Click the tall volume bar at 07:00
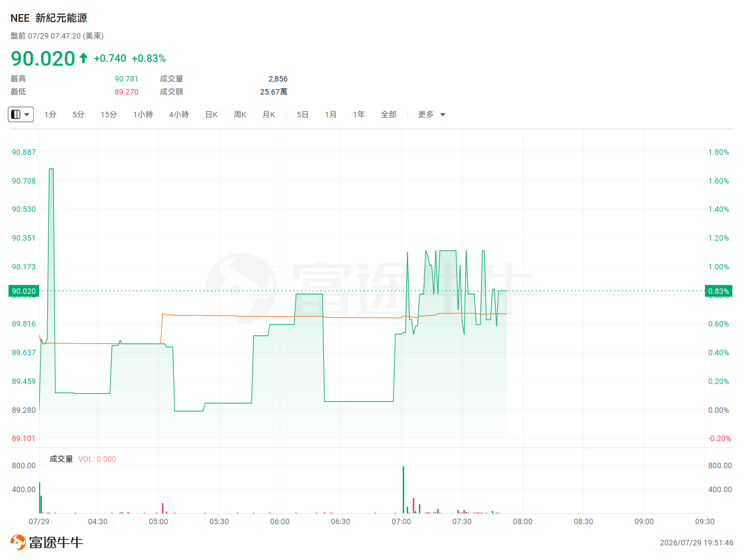The image size is (744, 560). click(403, 489)
